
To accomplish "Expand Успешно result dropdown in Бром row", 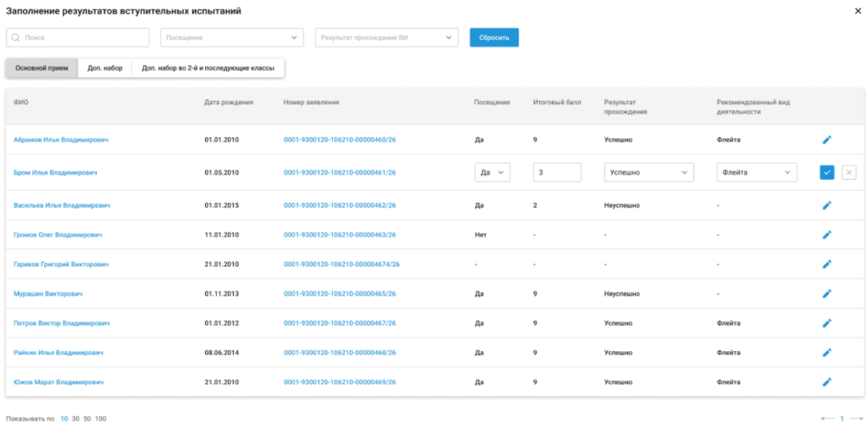I will coord(648,172).
